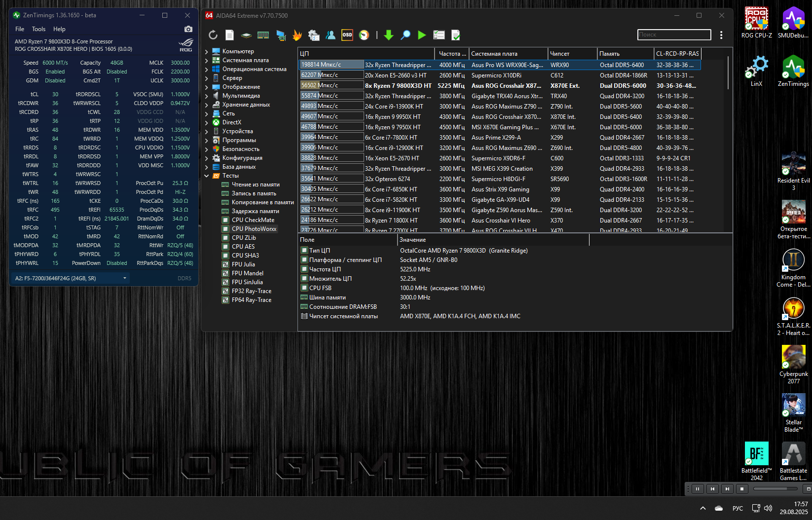Sort by the Память column header

click(x=626, y=54)
